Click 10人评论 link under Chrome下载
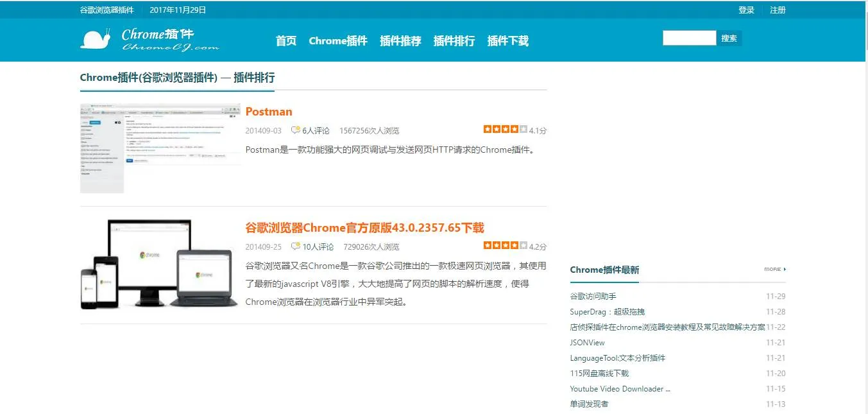 point(318,247)
